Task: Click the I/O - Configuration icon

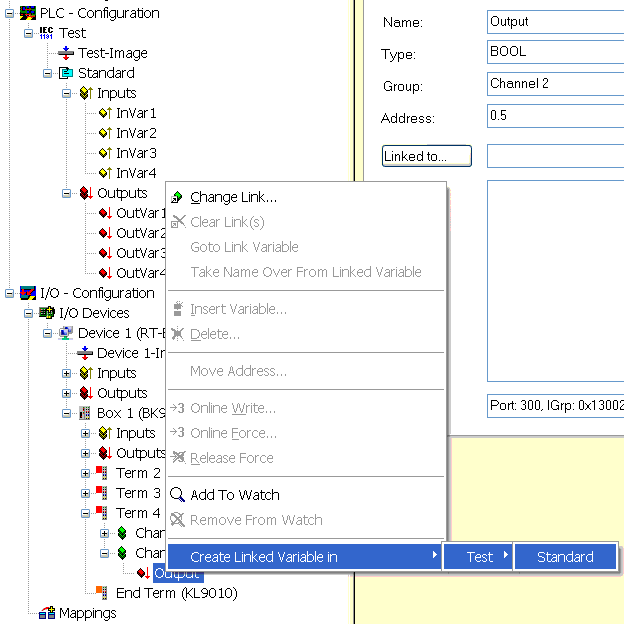Action: 27,293
